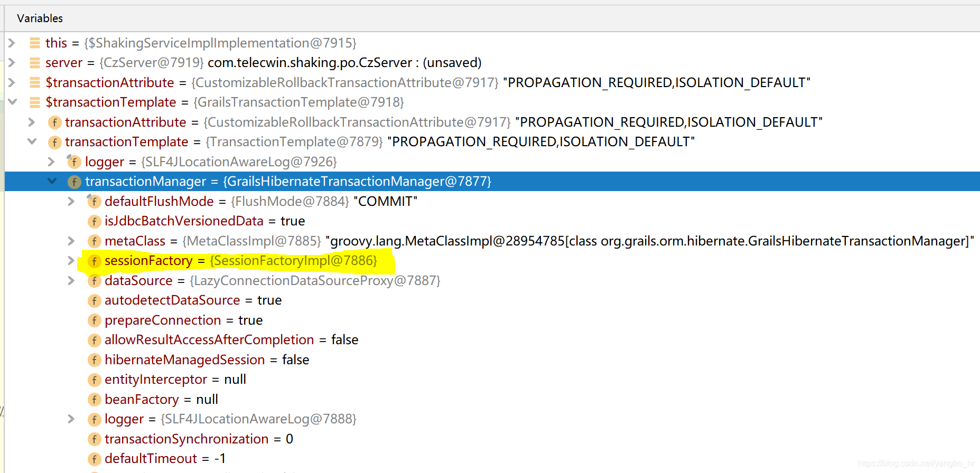Click the icon beside $transactionTemplate

pyautogui.click(x=35, y=102)
